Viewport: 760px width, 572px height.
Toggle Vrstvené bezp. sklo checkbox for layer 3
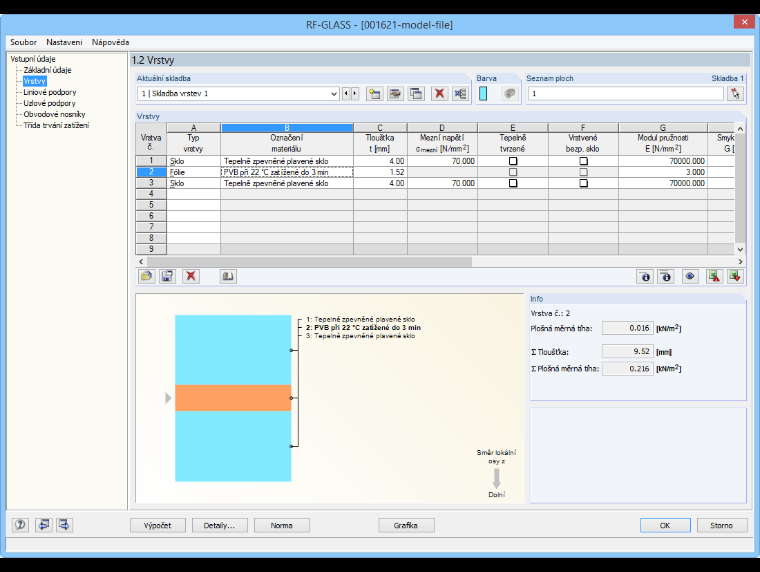click(x=584, y=183)
